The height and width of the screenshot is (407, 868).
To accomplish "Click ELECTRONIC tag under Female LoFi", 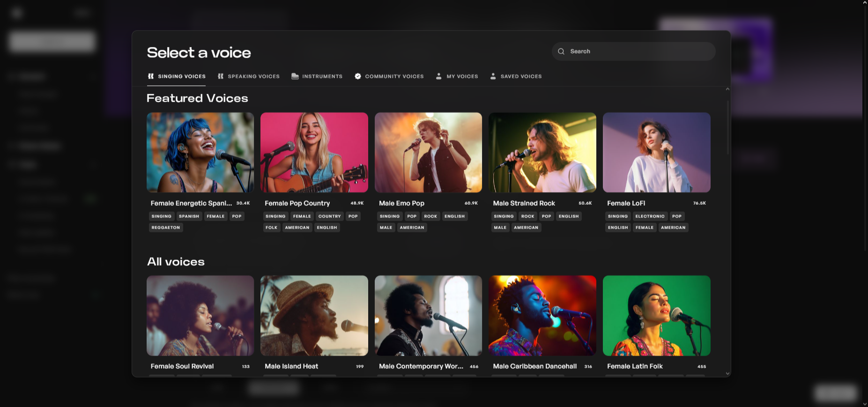I will (650, 216).
